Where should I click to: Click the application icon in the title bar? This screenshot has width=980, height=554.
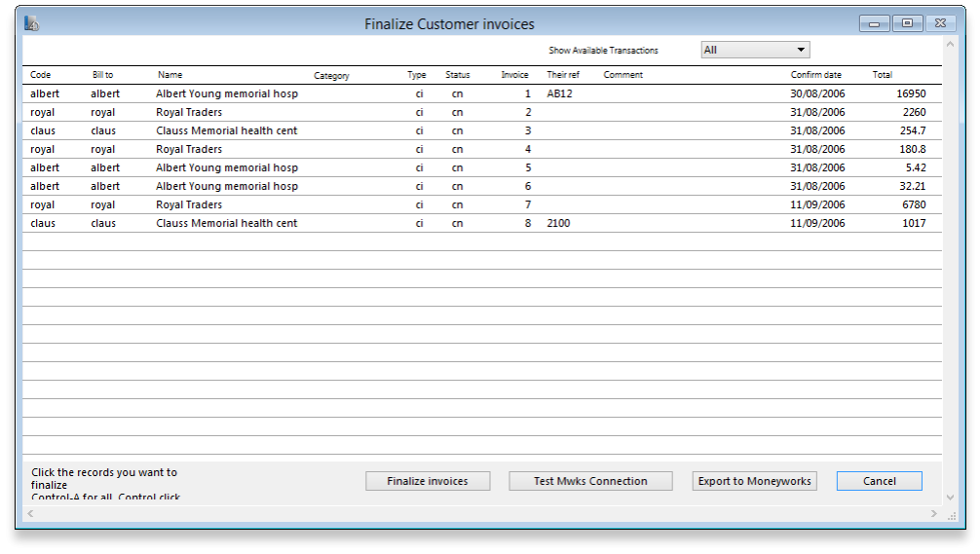coord(32,23)
